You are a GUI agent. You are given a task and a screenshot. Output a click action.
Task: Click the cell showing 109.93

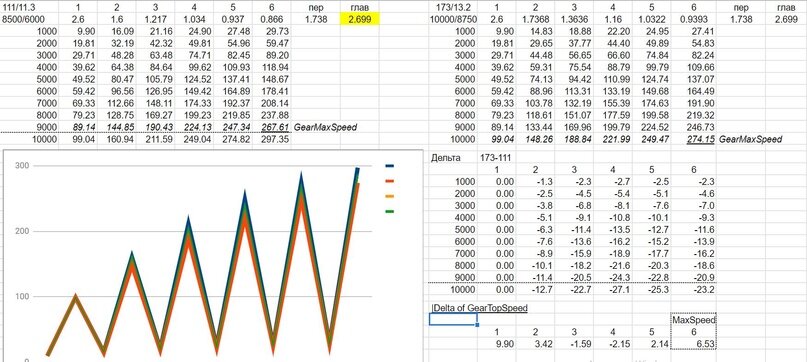tap(233, 67)
